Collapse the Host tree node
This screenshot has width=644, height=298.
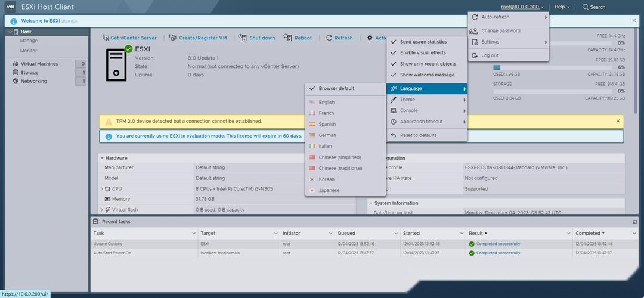(x=10, y=32)
